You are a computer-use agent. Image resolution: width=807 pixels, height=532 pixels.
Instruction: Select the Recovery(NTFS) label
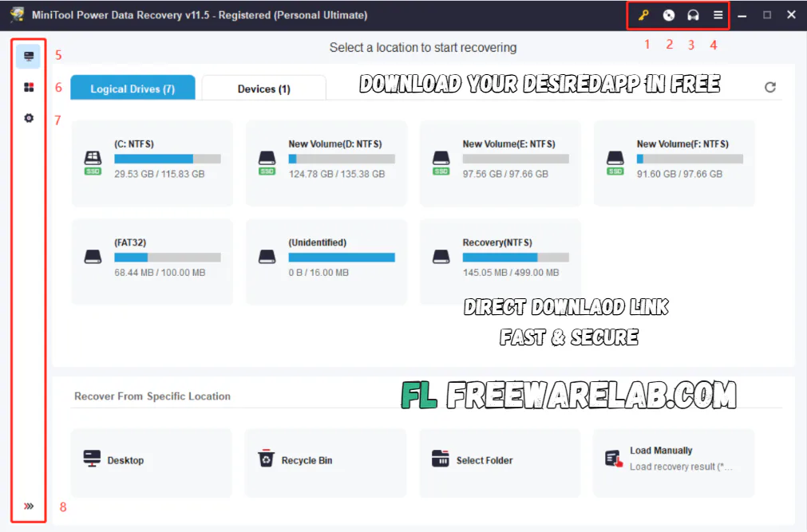(x=497, y=242)
